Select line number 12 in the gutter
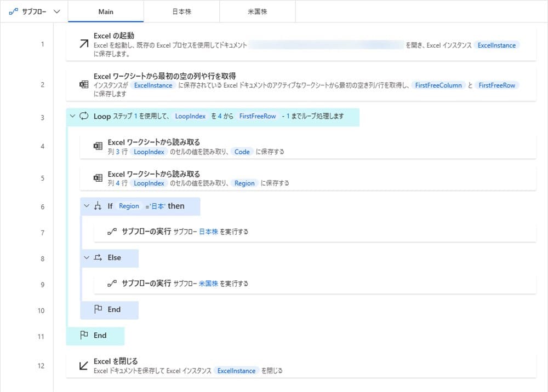The width and height of the screenshot is (548, 392). click(42, 366)
